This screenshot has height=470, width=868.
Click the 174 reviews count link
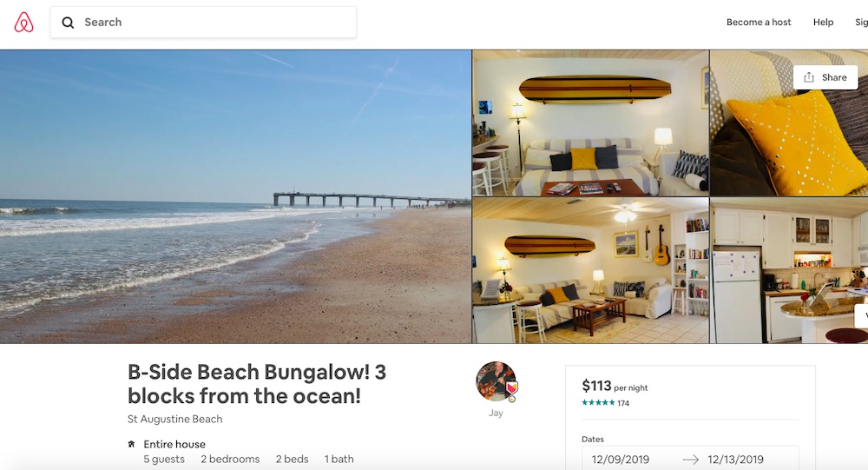click(x=623, y=403)
